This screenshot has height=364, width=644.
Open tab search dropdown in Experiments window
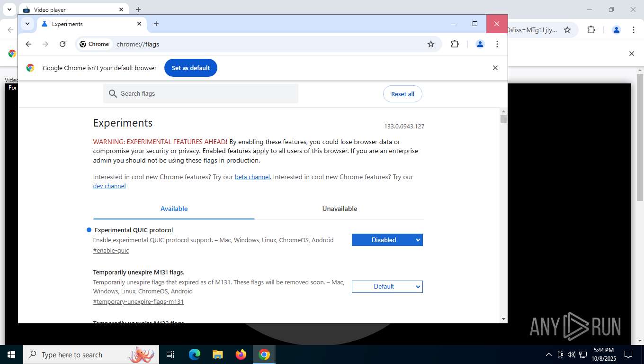point(27,24)
